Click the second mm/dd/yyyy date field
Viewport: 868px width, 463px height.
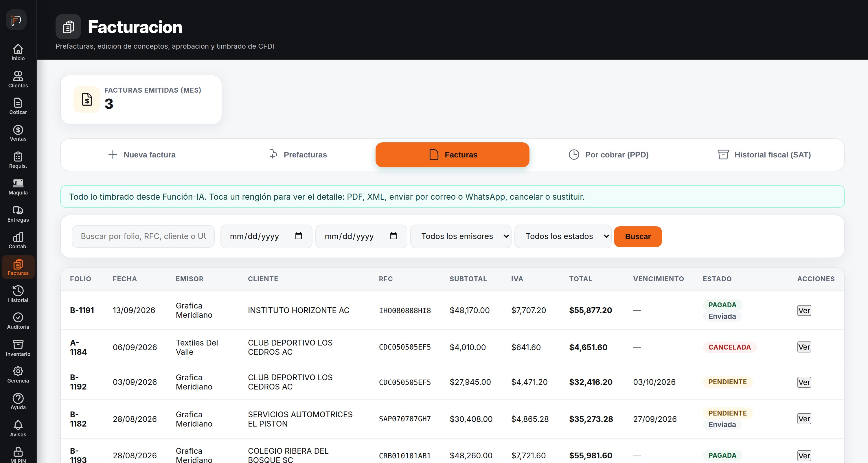click(361, 236)
